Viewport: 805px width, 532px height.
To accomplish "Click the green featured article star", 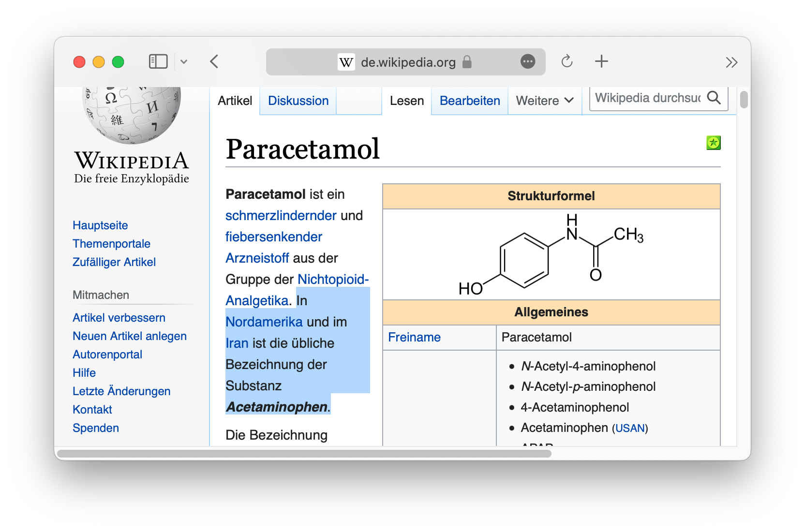I will pos(714,143).
